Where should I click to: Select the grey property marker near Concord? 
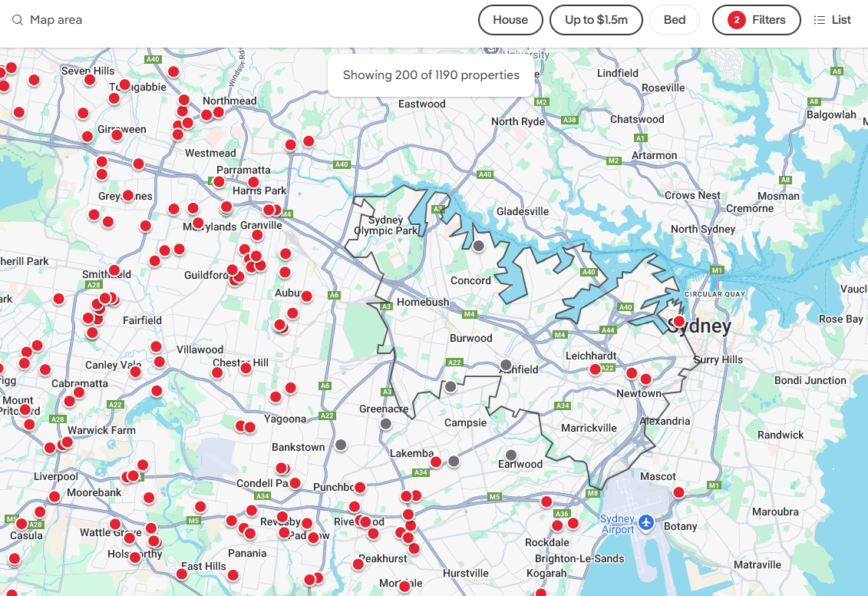pyautogui.click(x=479, y=246)
